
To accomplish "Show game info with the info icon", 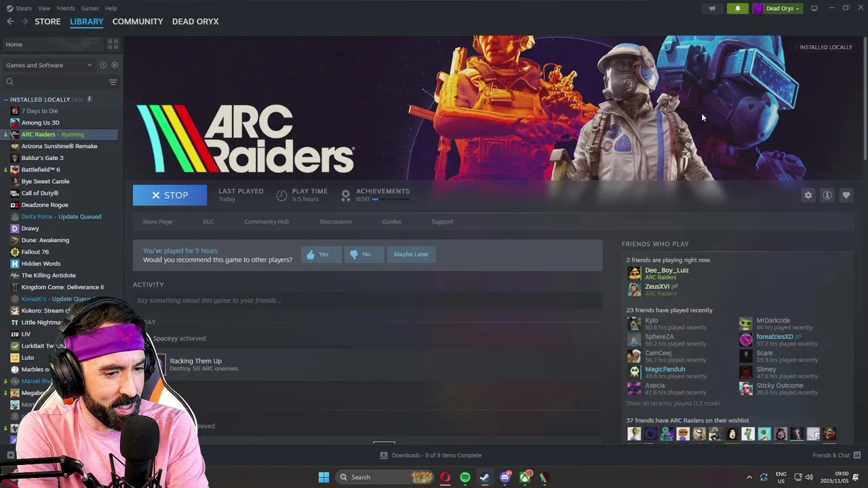I will point(827,195).
